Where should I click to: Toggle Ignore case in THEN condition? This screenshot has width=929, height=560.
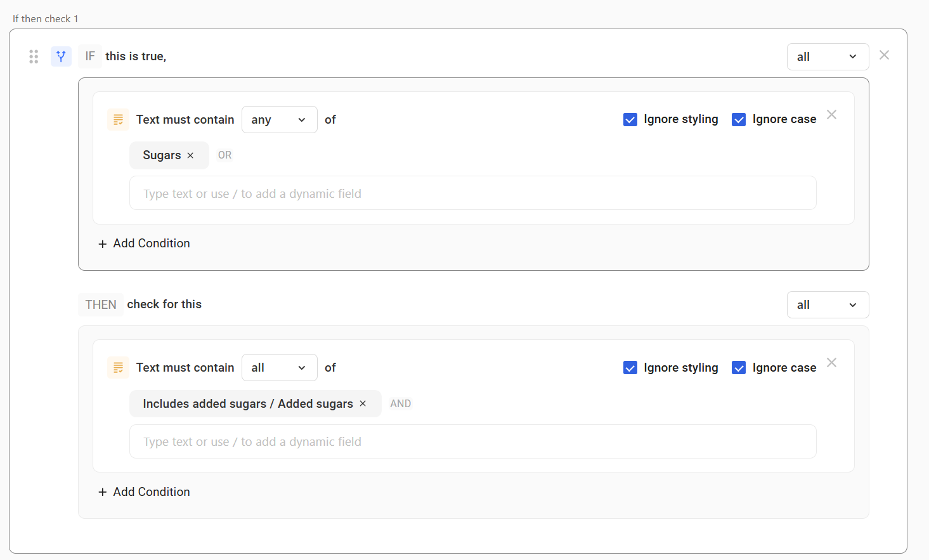coord(739,368)
